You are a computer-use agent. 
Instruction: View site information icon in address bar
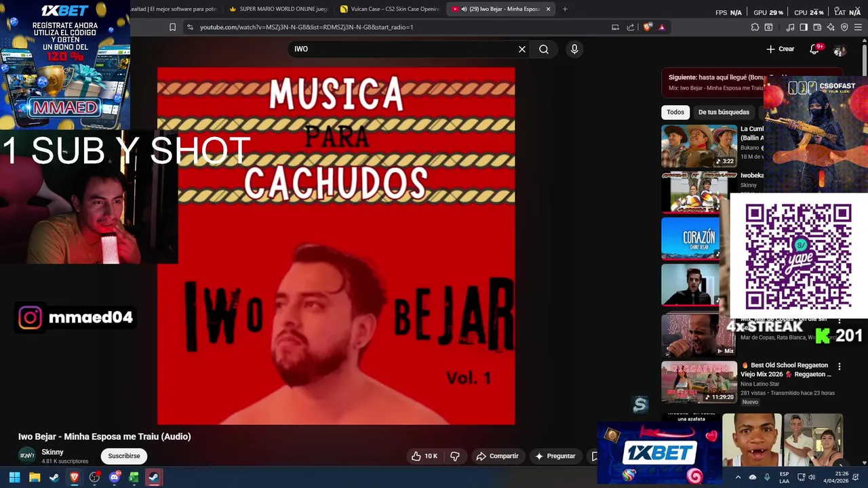click(190, 27)
